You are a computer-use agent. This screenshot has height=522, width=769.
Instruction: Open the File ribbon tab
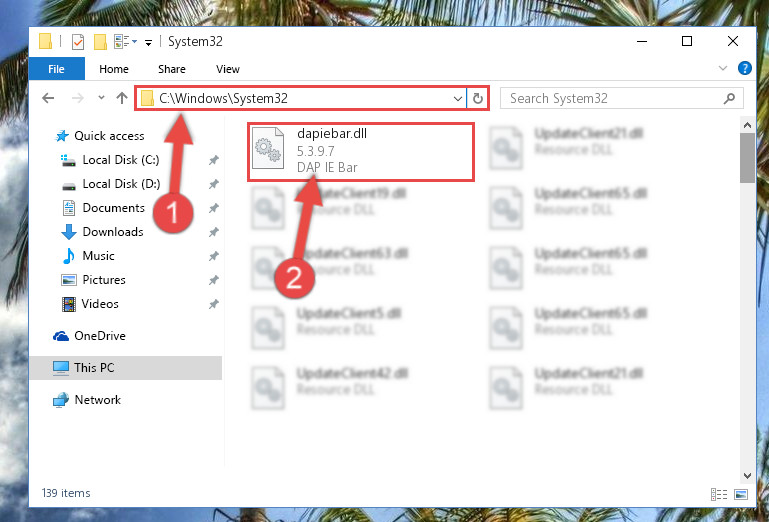click(x=56, y=69)
